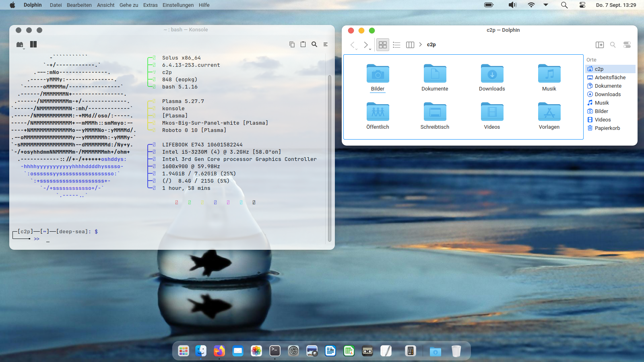Open the Einstellungen menu

tap(178, 5)
